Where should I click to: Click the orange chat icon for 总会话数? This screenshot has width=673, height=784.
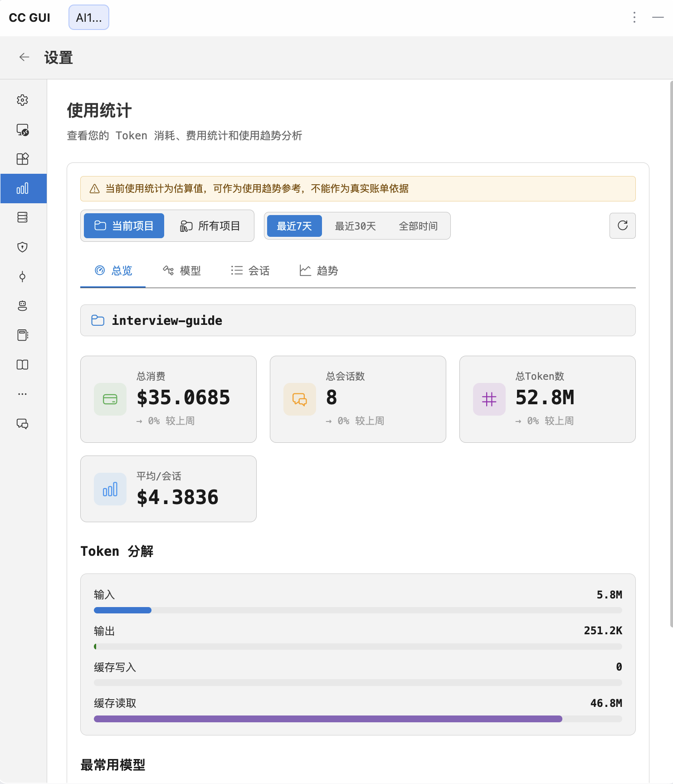[x=300, y=399]
